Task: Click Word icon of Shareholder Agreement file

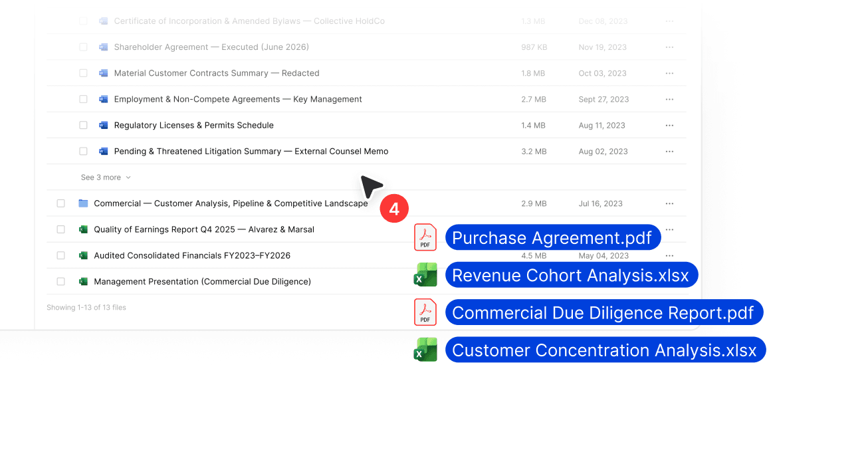Action: [103, 47]
